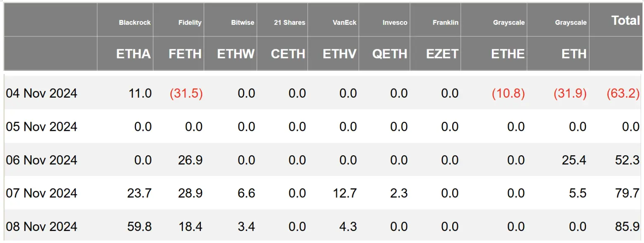Image resolution: width=644 pixels, height=243 pixels.
Task: Click the ETHE Grayscale ticker header
Action: (508, 54)
